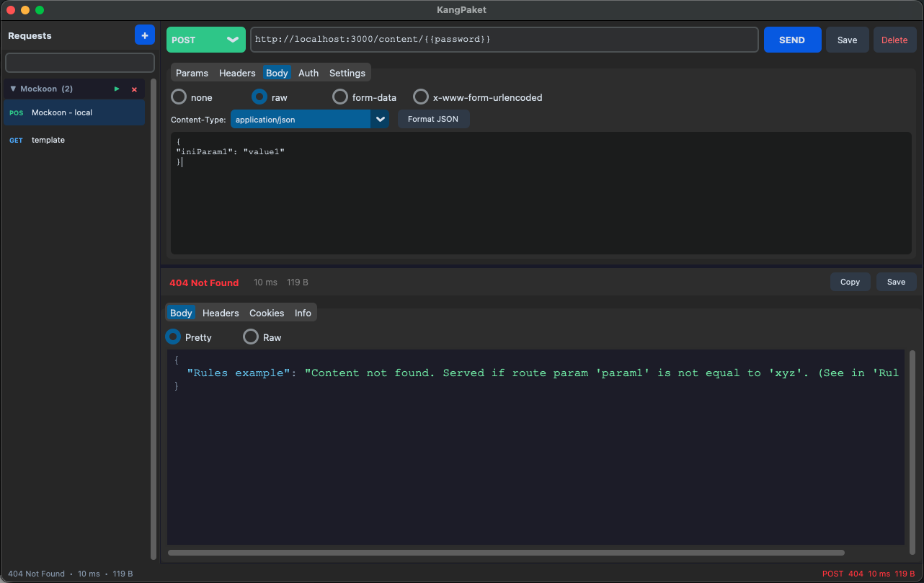Run the Mockoon collection with the green play icon

click(x=116, y=89)
